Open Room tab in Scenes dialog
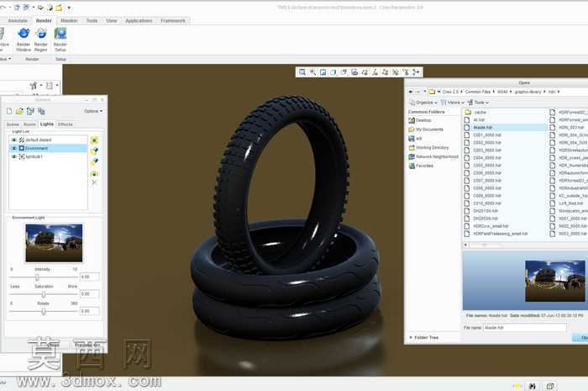The image size is (588, 391). [x=29, y=124]
